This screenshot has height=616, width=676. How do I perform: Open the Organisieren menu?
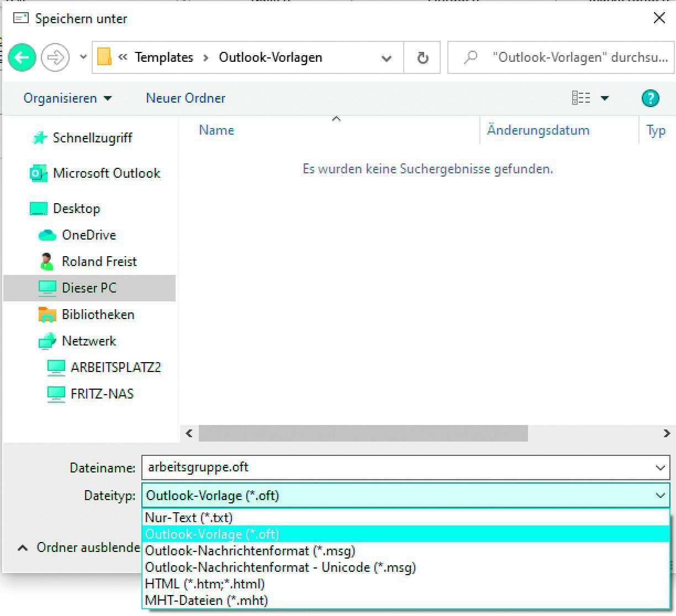pos(67,98)
